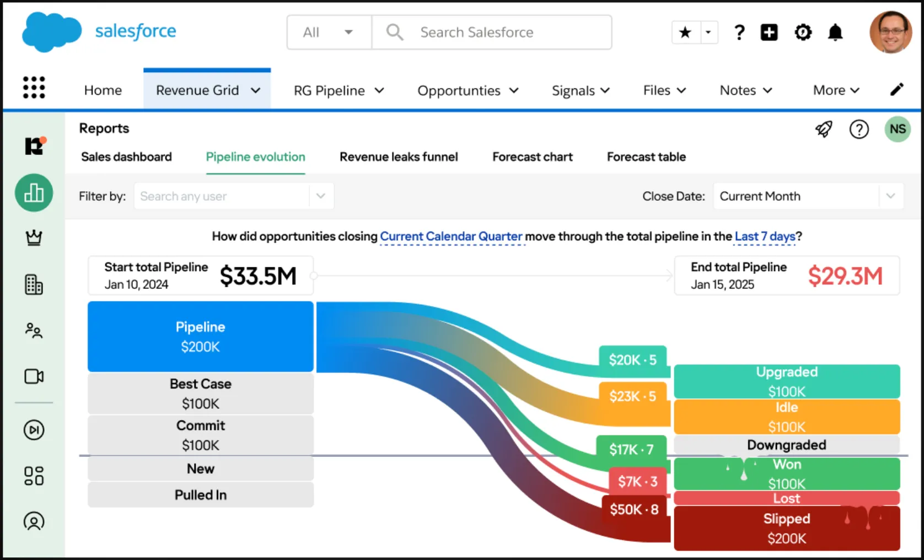
Task: Click the orange Idle $100K block
Action: [787, 417]
